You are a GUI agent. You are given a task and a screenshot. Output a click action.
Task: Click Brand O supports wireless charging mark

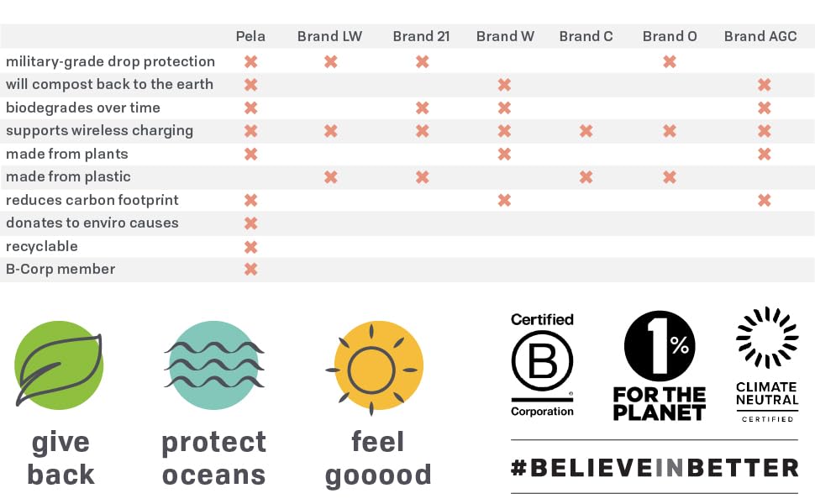tap(670, 131)
